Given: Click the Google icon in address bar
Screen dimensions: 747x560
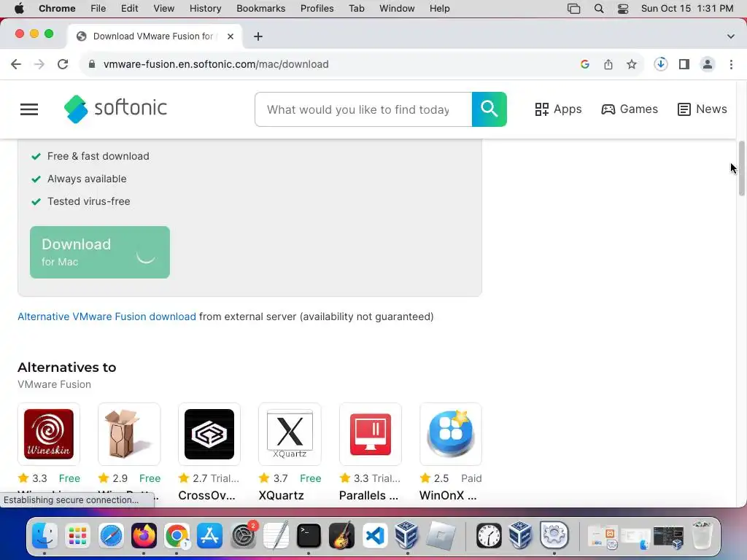Looking at the screenshot, I should pyautogui.click(x=585, y=64).
